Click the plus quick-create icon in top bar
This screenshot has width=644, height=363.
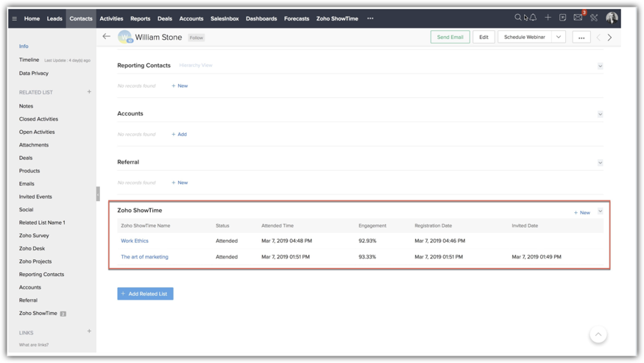pyautogui.click(x=548, y=17)
